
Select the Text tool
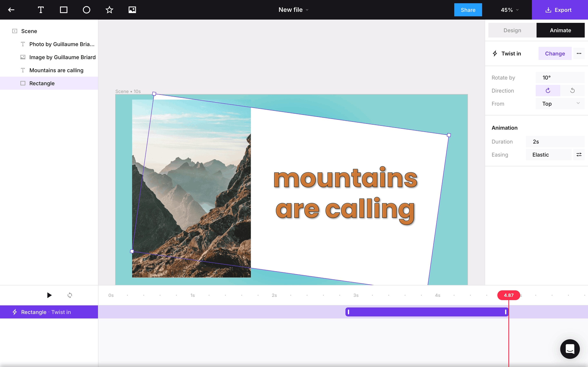pyautogui.click(x=41, y=10)
